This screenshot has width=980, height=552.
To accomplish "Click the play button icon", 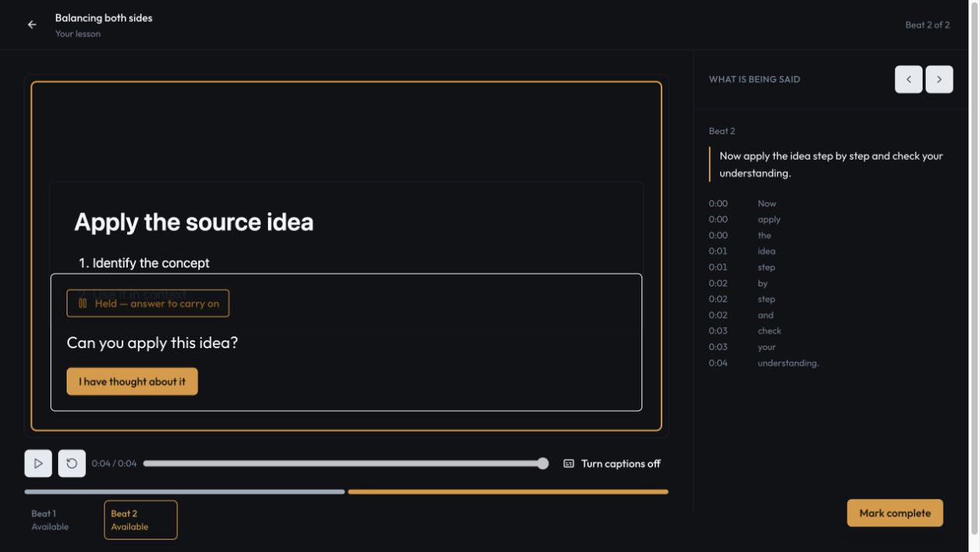I will coord(38,464).
